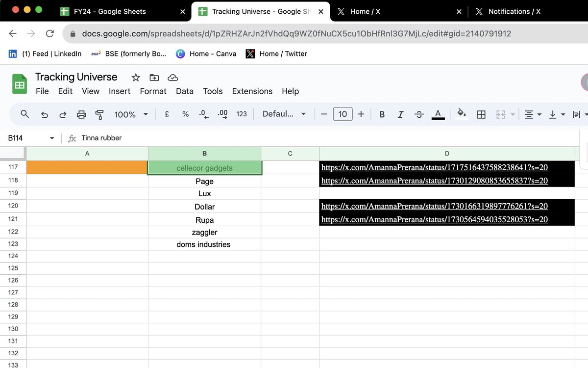Screen dimensions: 588x368
Task: Open the LinkedIn Feed bookmark
Action: coord(45,54)
